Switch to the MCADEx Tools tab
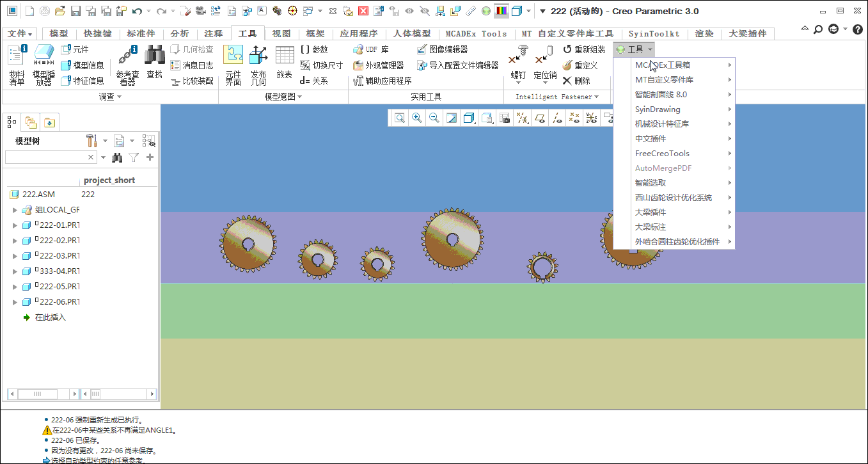Viewport: 868px width, 464px height. 476,34
